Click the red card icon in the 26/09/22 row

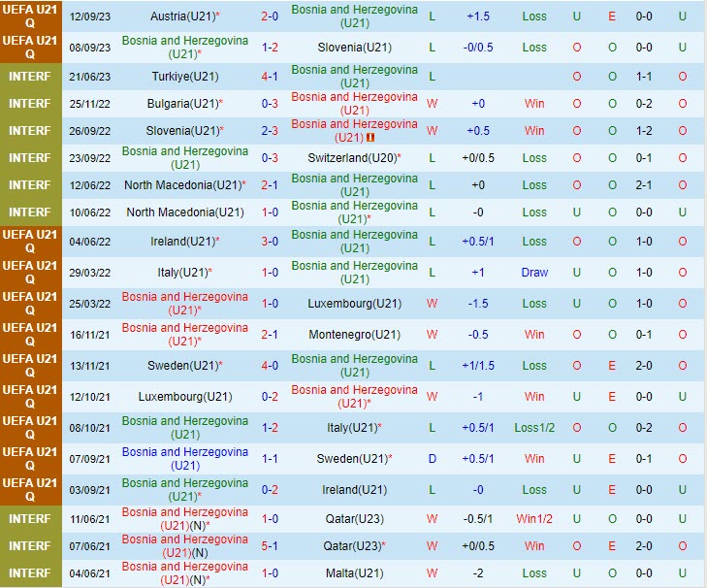370,138
